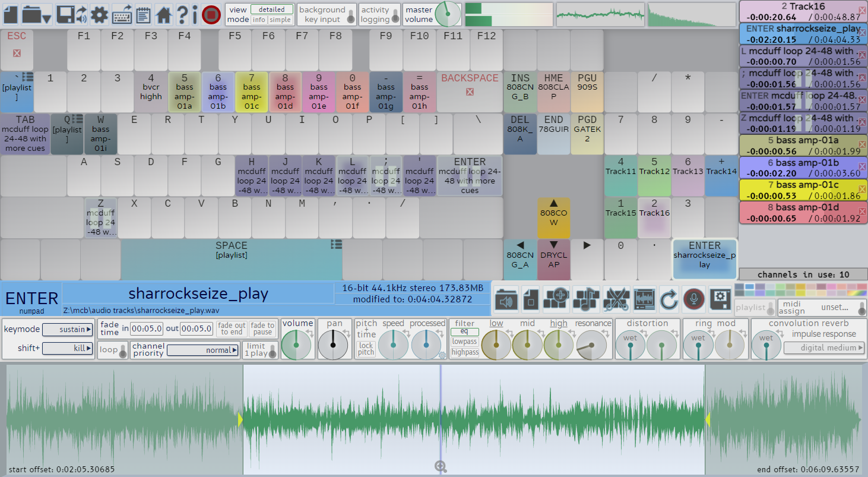Expand the channel priority normal dropdown
868x477 pixels.
201,350
